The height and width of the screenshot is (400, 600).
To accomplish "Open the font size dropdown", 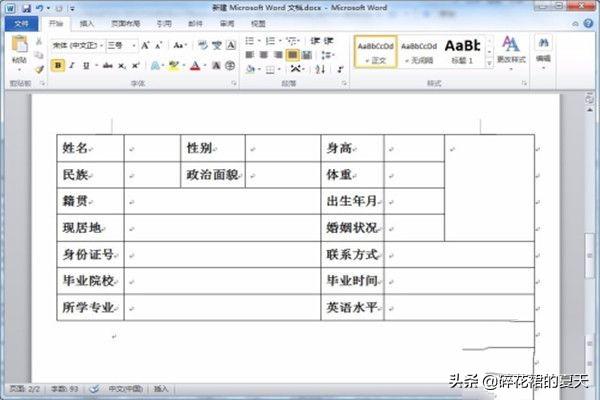I will pos(134,46).
